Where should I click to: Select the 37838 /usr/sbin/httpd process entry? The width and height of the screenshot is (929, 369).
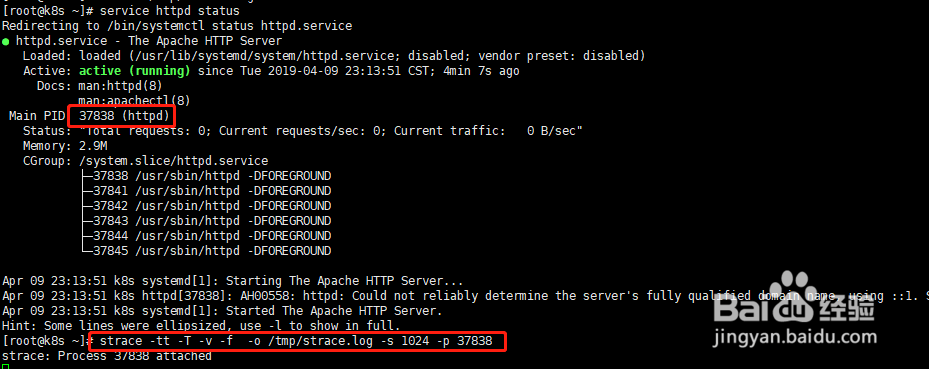(x=212, y=176)
